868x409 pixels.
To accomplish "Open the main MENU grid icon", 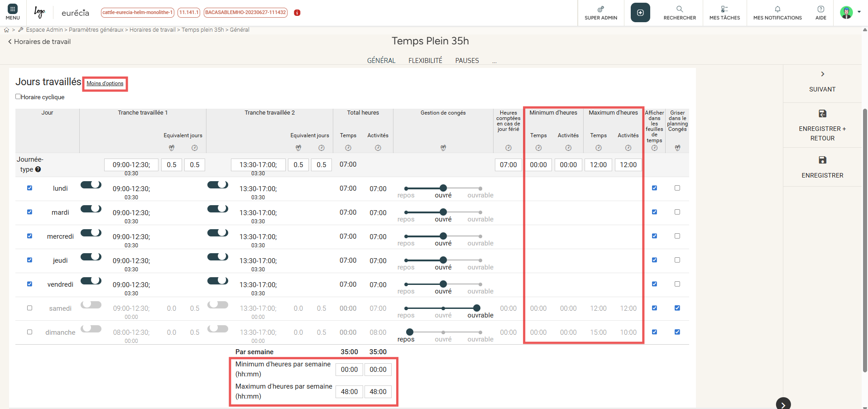I will (x=13, y=10).
